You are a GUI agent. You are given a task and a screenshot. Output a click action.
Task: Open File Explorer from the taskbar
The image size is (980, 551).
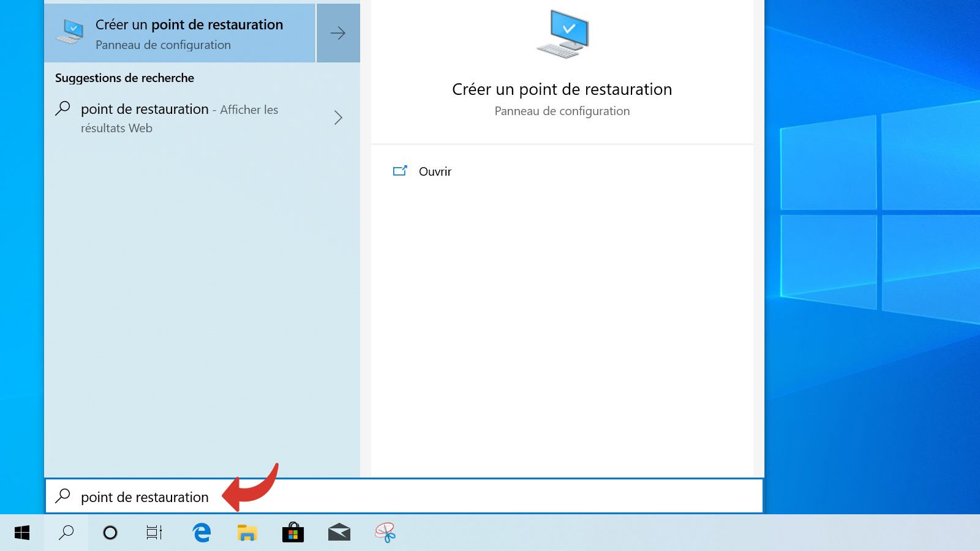[247, 533]
